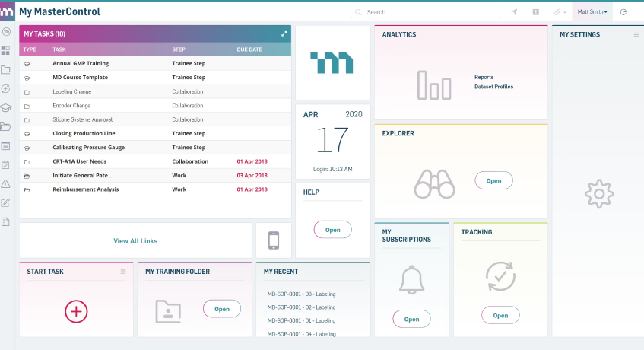Click the Open button in Explorer

(493, 180)
